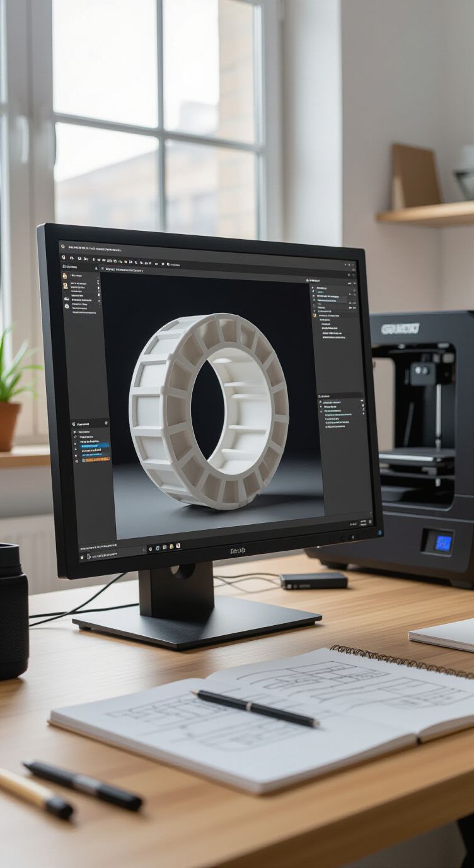This screenshot has width=474, height=868.
Task: Collapse the left panel using its header arrow
Action: point(96,269)
